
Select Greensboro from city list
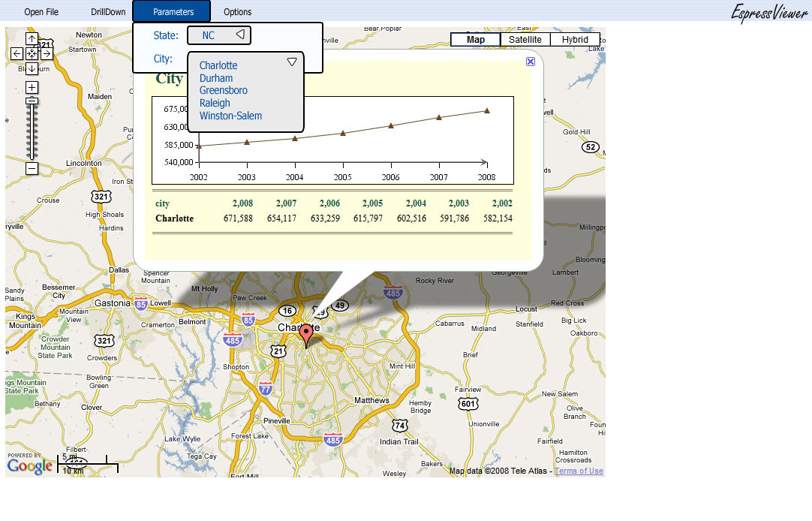click(x=223, y=91)
